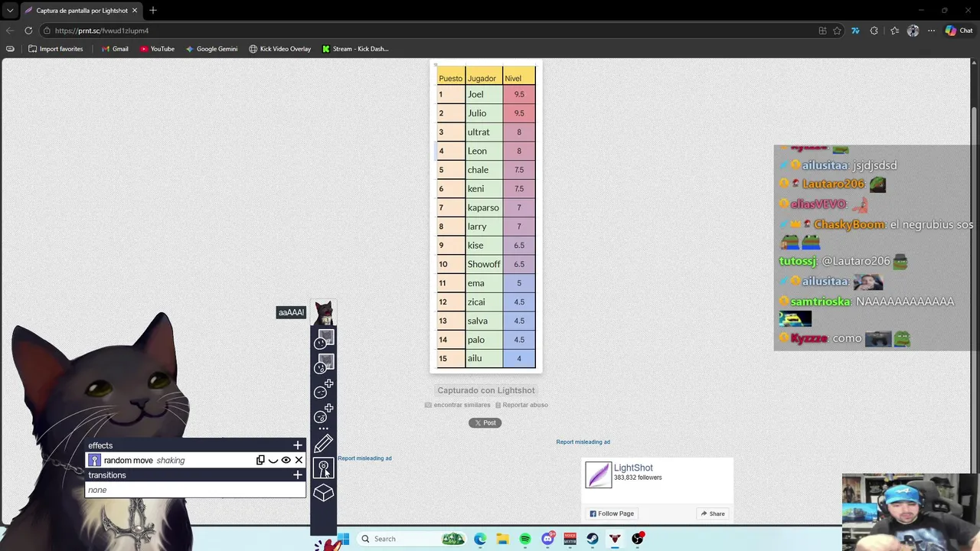The height and width of the screenshot is (551, 980).
Task: Add a new transition in transitions panel
Action: point(298,475)
